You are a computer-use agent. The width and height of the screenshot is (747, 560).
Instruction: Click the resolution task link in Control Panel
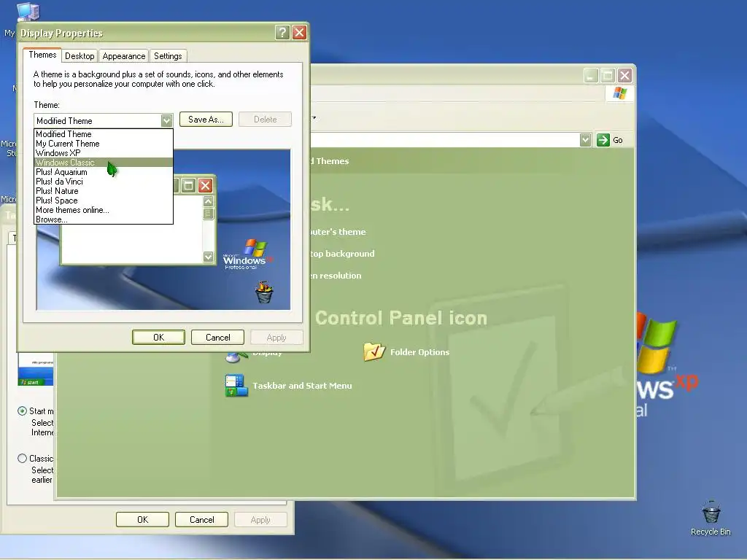coord(336,276)
